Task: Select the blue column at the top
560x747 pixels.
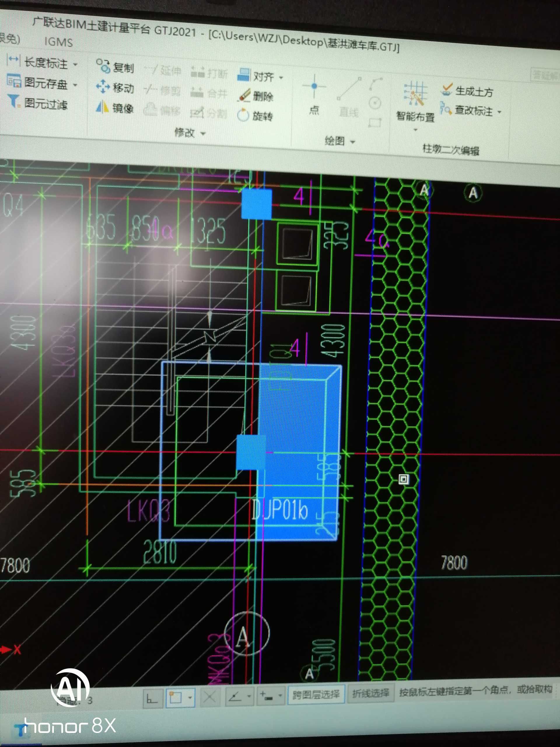Action: tap(257, 204)
